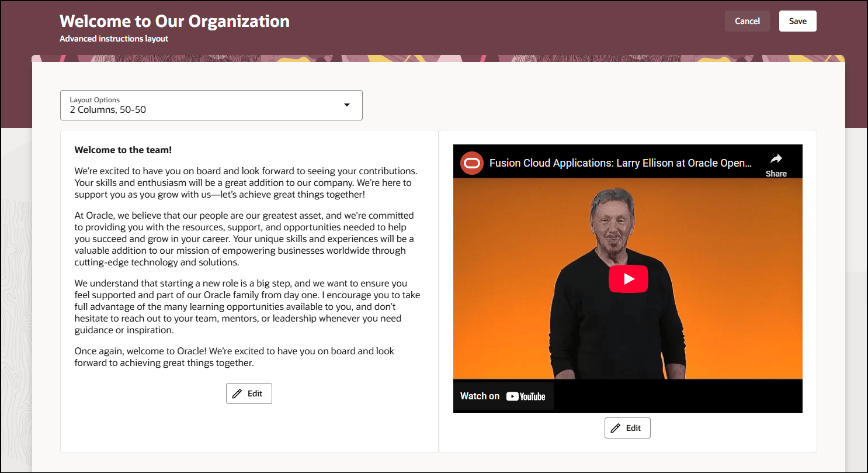Click the pencil icon in the left column's Edit button
Screen dimensions: 868x473
click(237, 393)
